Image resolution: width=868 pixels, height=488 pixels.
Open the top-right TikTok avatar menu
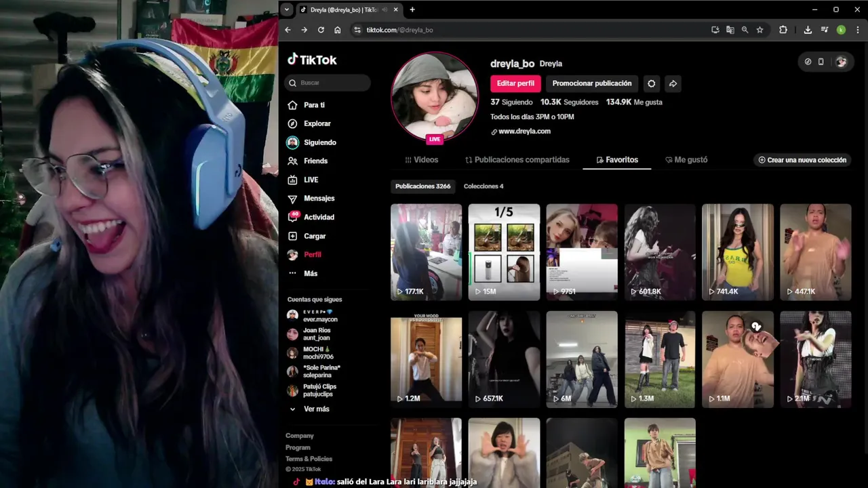point(841,62)
